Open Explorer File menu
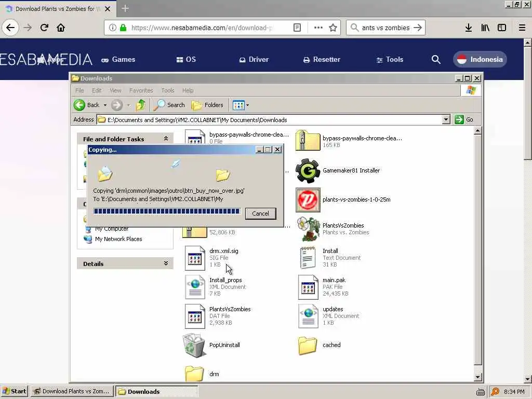 (79, 90)
